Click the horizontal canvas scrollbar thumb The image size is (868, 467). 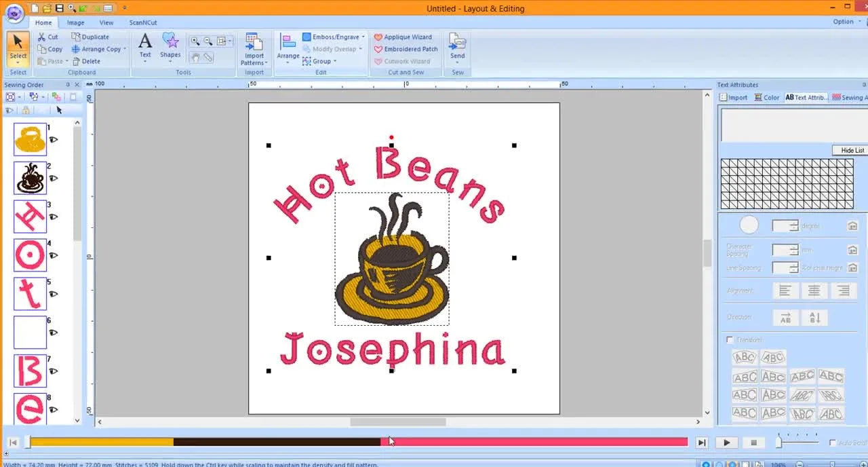pos(398,422)
